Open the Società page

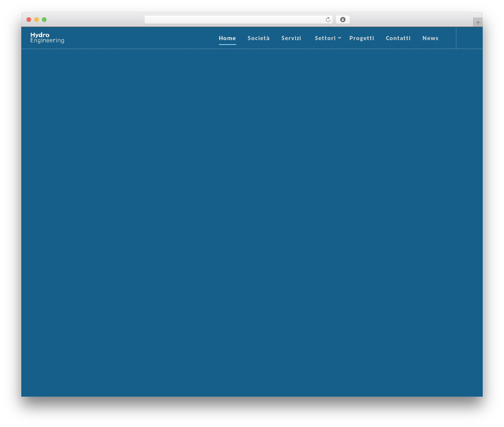click(259, 38)
